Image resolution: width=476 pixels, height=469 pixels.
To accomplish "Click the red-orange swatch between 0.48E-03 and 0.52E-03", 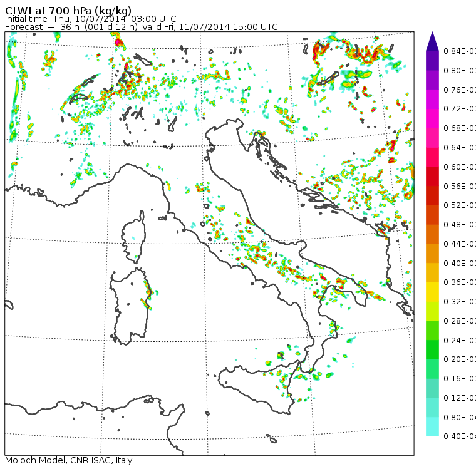I will [432, 215].
